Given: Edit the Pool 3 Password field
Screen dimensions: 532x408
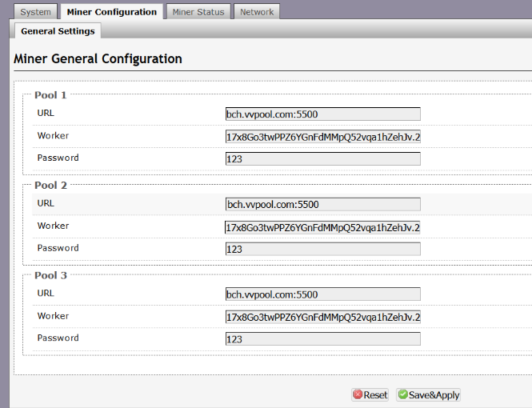Looking at the screenshot, I should [x=322, y=339].
